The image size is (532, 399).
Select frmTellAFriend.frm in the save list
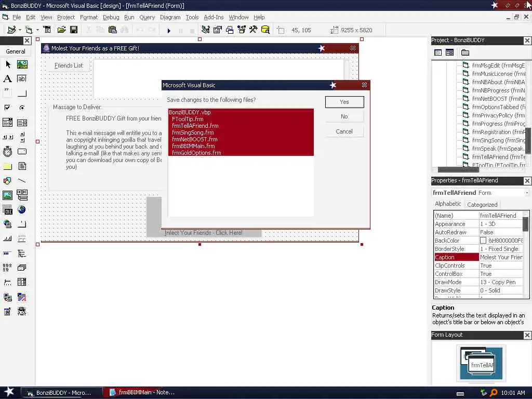(241, 126)
